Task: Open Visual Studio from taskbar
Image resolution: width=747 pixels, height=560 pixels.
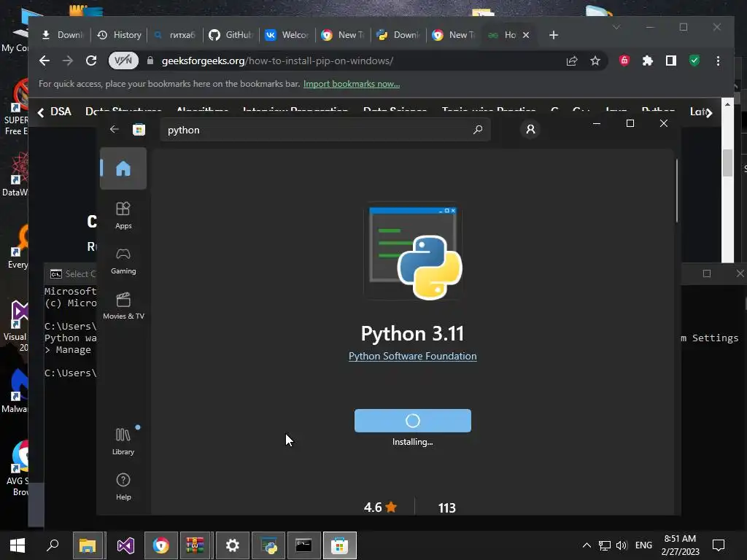Action: 125,545
